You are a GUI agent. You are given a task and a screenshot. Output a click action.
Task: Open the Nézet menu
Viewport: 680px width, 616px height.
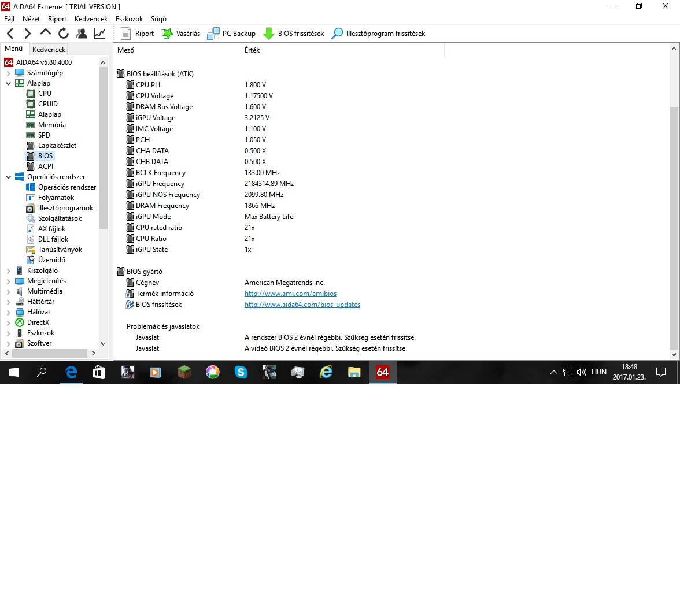point(31,19)
